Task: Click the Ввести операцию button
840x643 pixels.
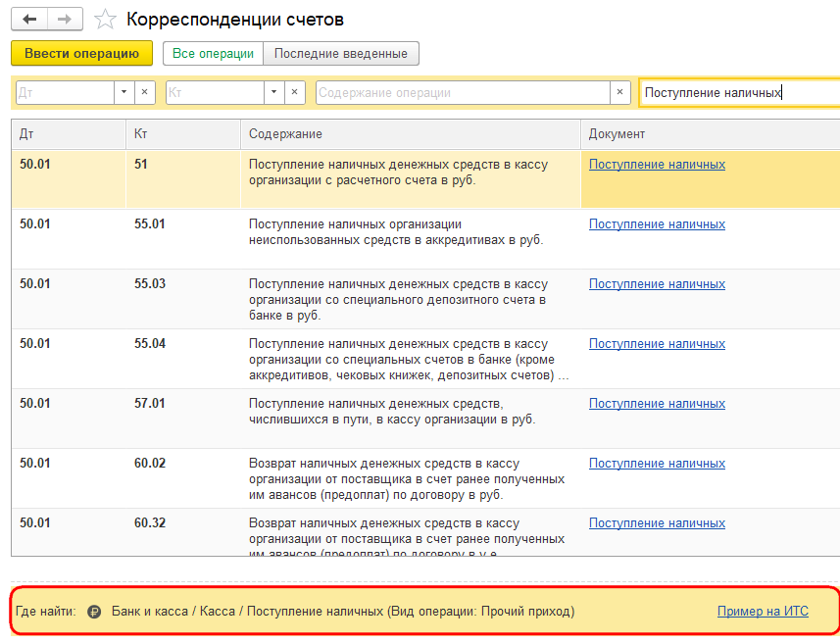Action: point(82,54)
